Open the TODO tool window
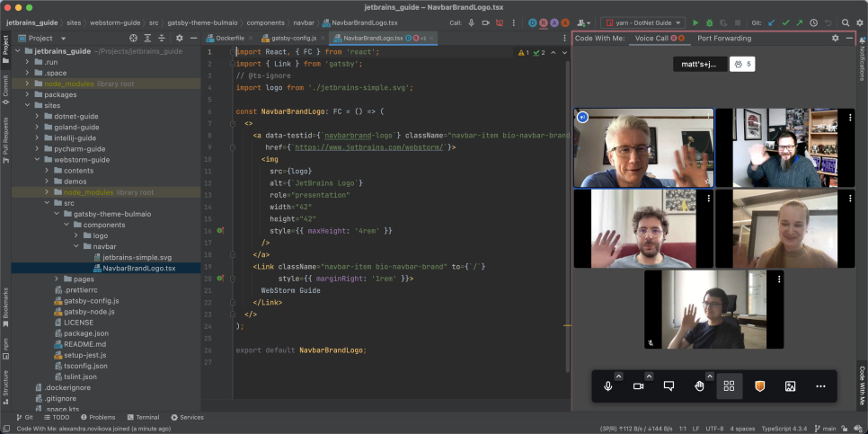The width and height of the screenshot is (868, 434). (56, 418)
